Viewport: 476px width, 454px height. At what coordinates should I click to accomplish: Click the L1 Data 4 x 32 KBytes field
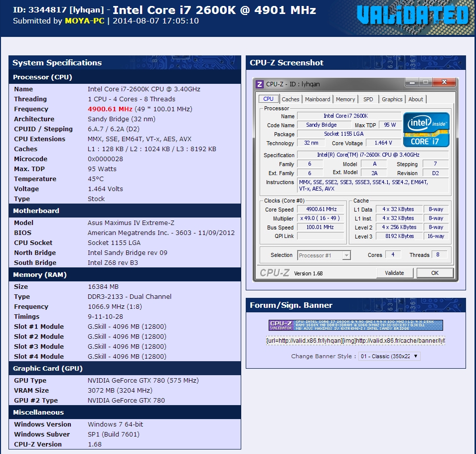(x=399, y=209)
